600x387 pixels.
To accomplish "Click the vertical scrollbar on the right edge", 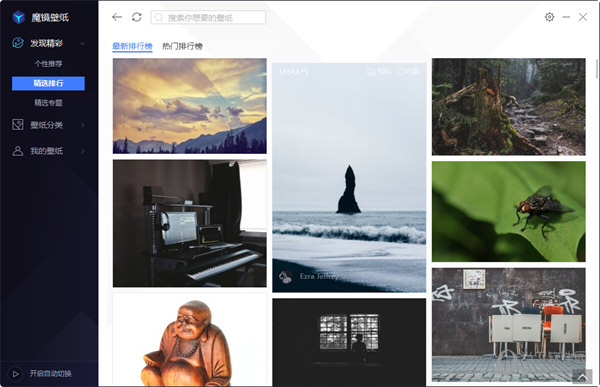I will (597, 69).
